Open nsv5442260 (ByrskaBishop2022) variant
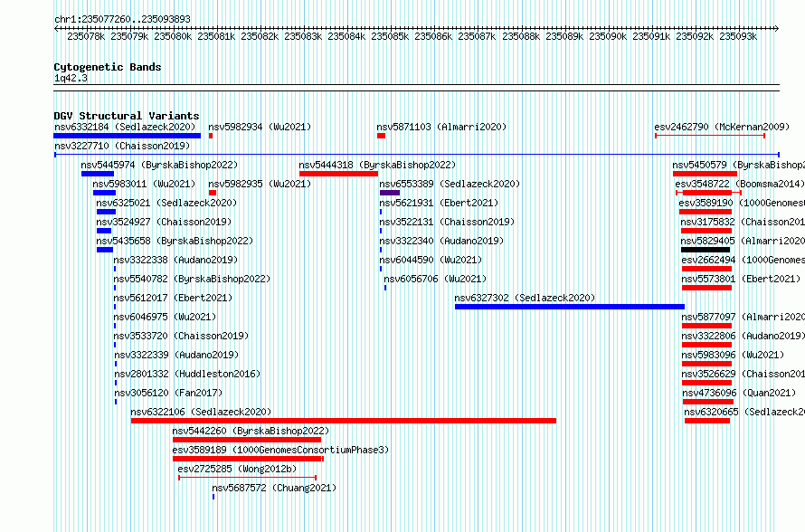This screenshot has width=805, height=532. pyautogui.click(x=251, y=431)
